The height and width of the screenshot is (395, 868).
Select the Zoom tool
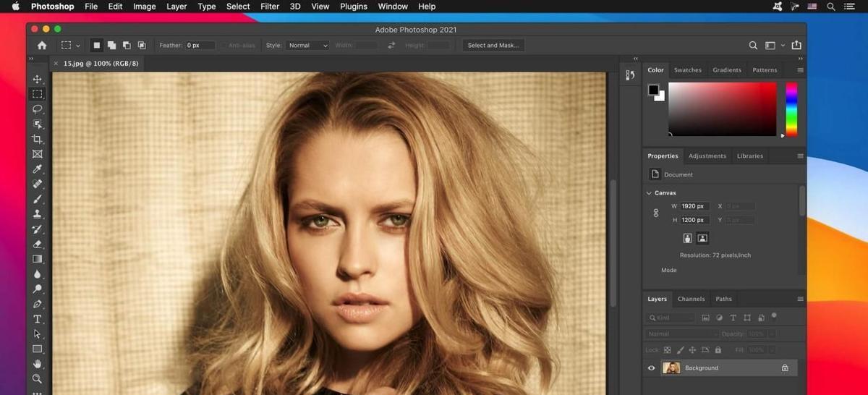(x=38, y=378)
